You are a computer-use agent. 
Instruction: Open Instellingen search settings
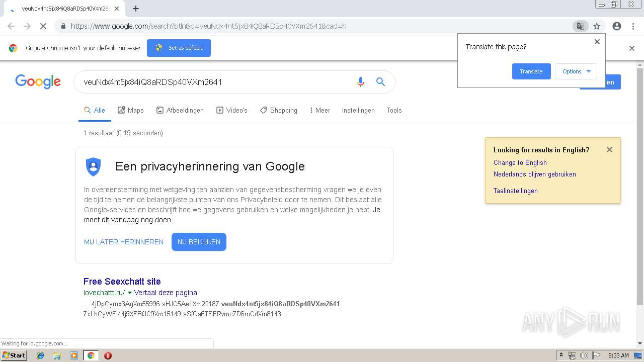(358, 110)
